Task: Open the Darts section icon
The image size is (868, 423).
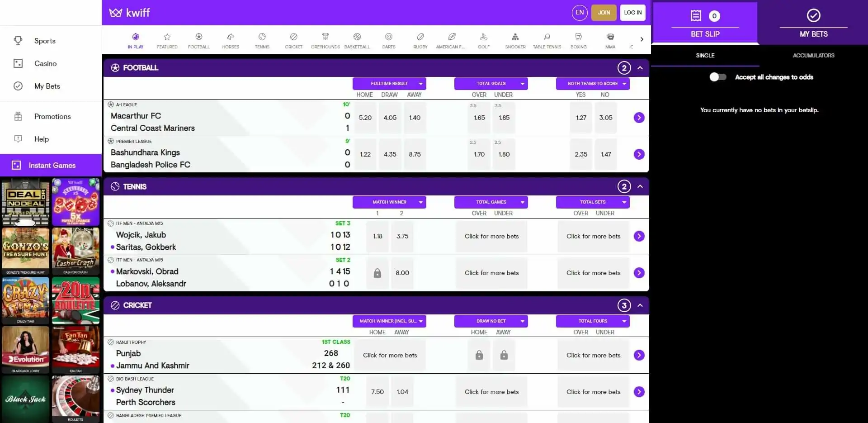Action: click(388, 40)
